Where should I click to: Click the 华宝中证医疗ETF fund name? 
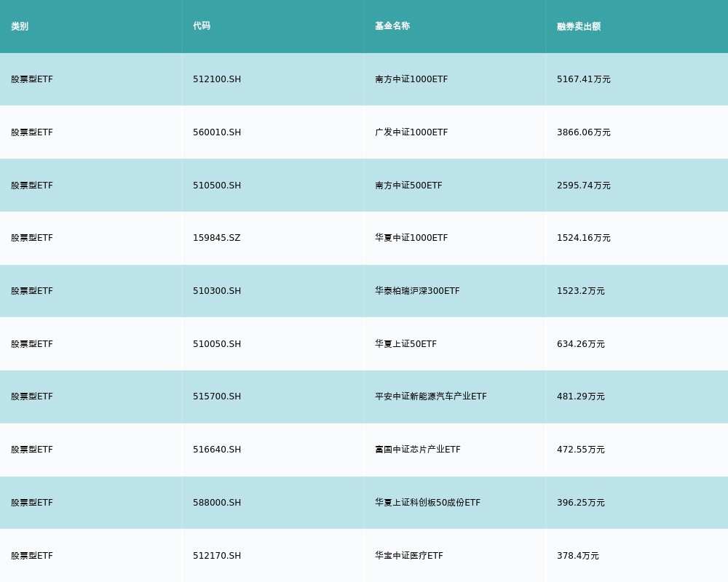408,556
